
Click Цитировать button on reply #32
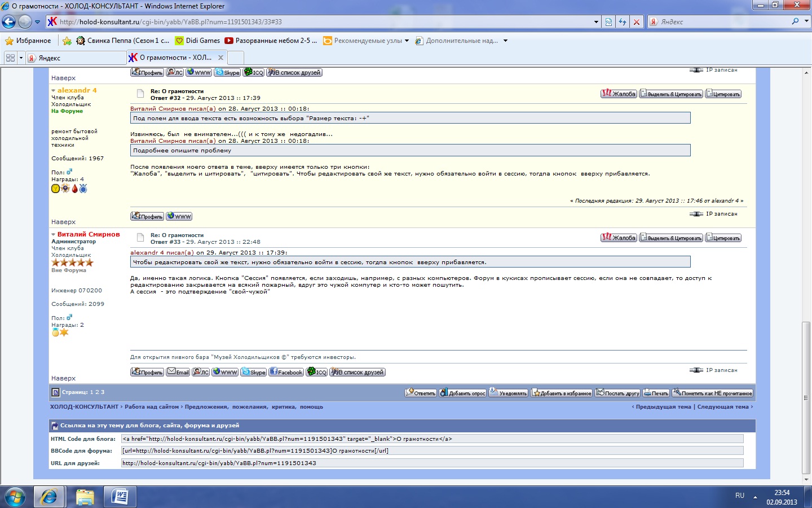[723, 94]
